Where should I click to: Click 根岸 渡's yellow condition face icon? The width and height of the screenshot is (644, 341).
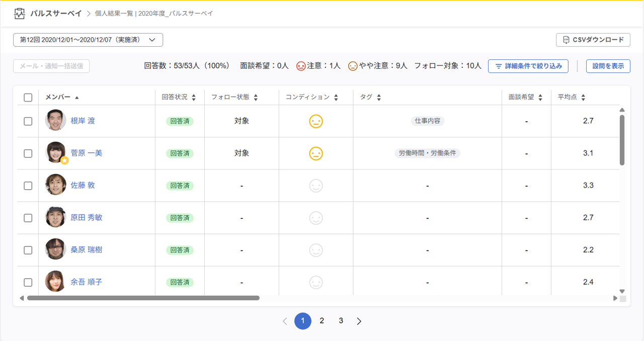(x=316, y=121)
